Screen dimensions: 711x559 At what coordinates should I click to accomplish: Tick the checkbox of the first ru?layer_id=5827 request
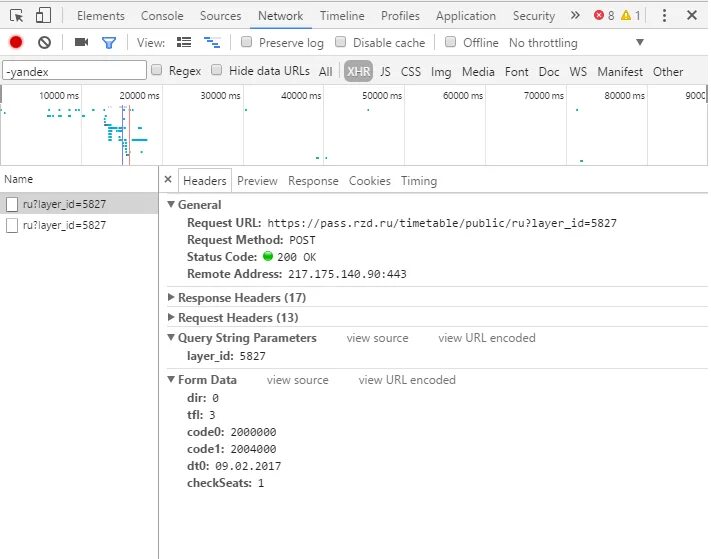pyautogui.click(x=12, y=204)
